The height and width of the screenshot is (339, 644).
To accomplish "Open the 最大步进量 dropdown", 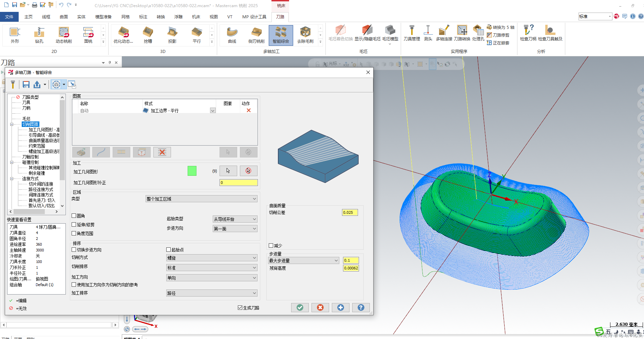I will point(304,261).
